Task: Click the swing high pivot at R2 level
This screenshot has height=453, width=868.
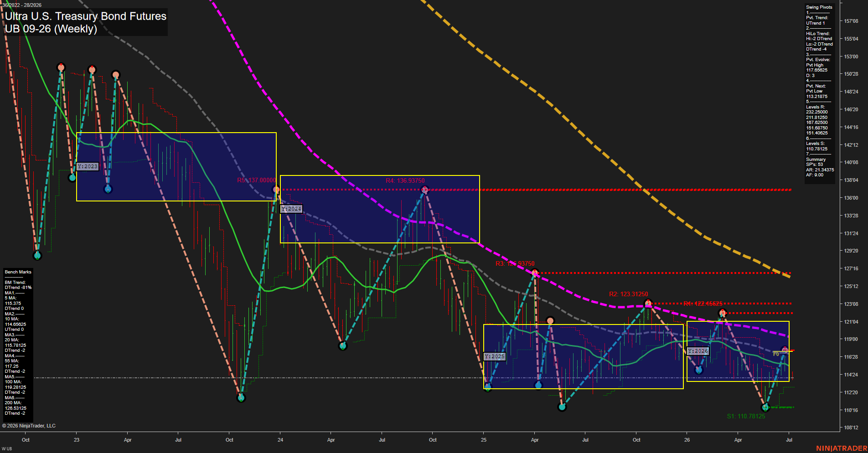Action: (x=648, y=303)
